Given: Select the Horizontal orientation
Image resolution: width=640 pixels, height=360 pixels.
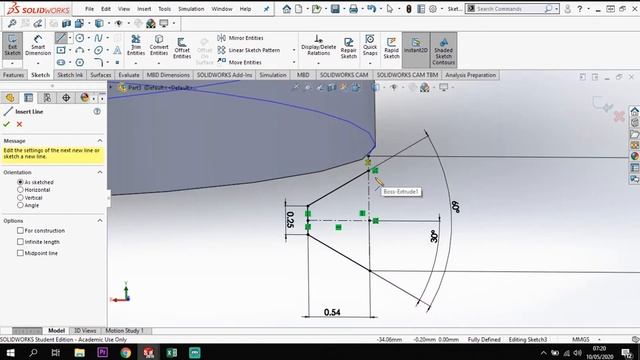Looking at the screenshot, I should 20,190.
